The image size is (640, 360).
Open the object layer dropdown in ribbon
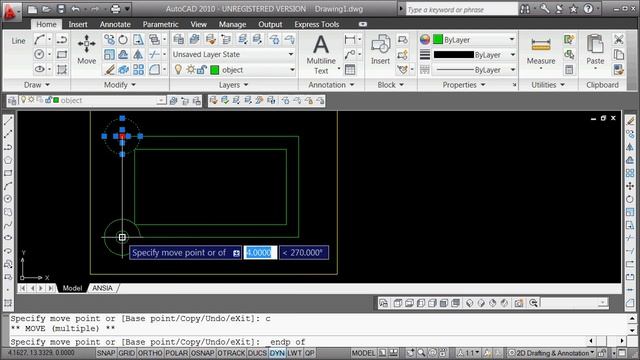click(292, 70)
